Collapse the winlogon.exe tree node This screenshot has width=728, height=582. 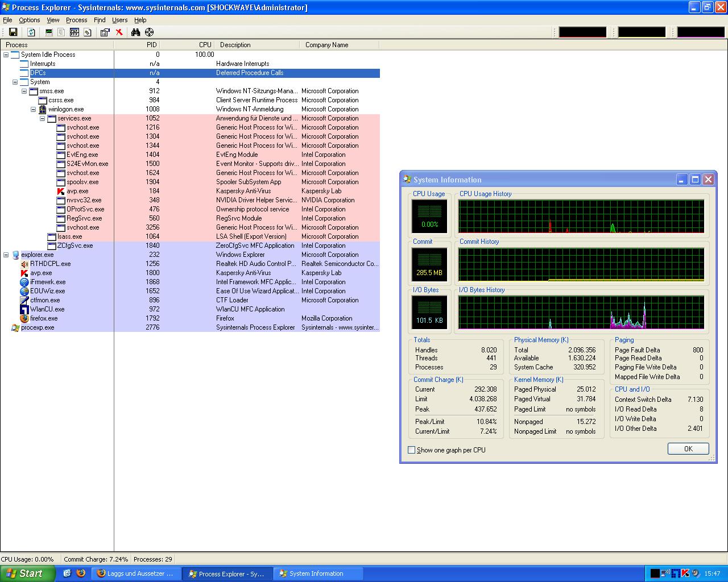tap(34, 109)
